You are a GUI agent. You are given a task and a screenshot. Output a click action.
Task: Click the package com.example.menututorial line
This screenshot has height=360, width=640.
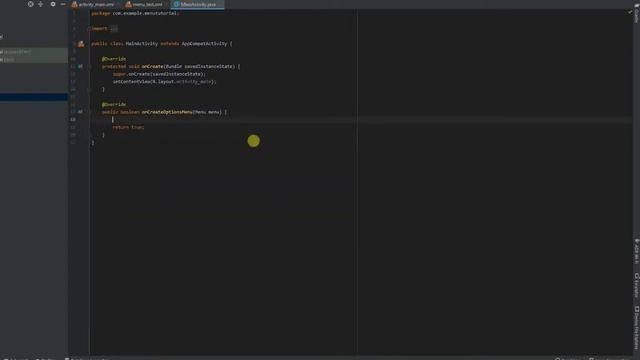(135, 13)
